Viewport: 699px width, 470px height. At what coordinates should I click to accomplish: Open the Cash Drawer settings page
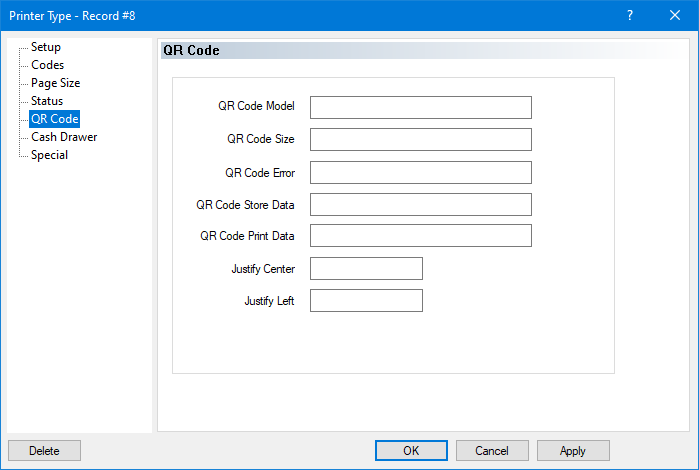point(63,137)
